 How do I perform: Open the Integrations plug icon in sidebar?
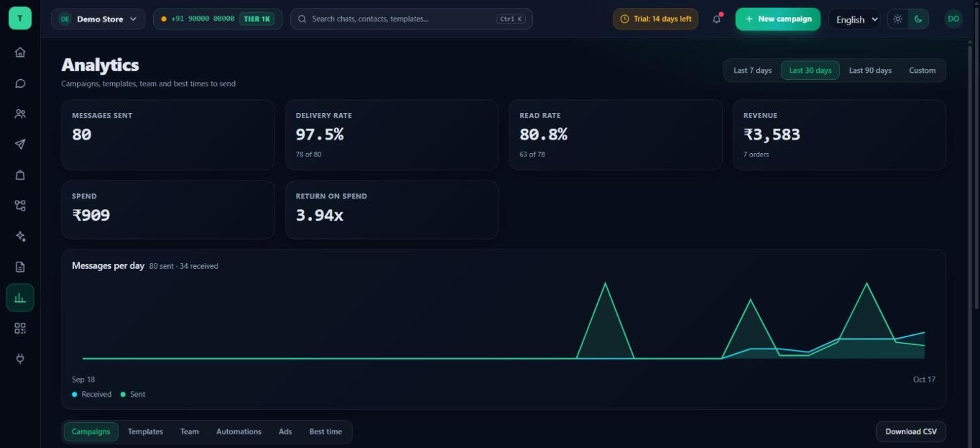click(x=20, y=358)
